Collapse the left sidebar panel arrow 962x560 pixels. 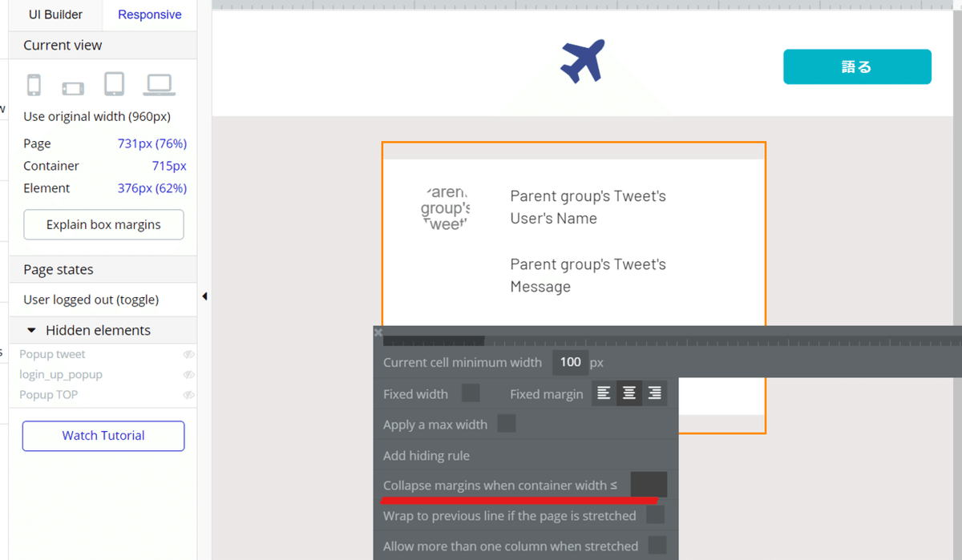[204, 296]
